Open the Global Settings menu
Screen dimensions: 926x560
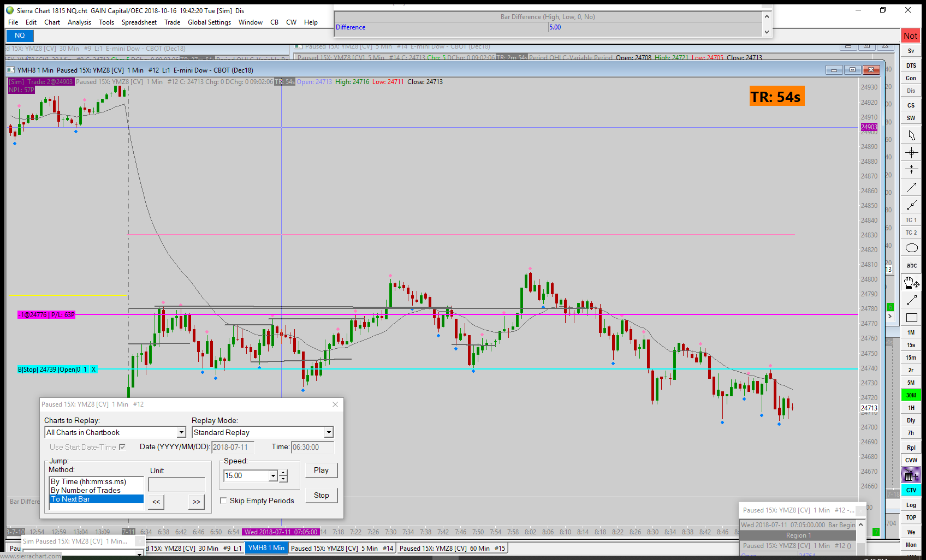point(210,22)
